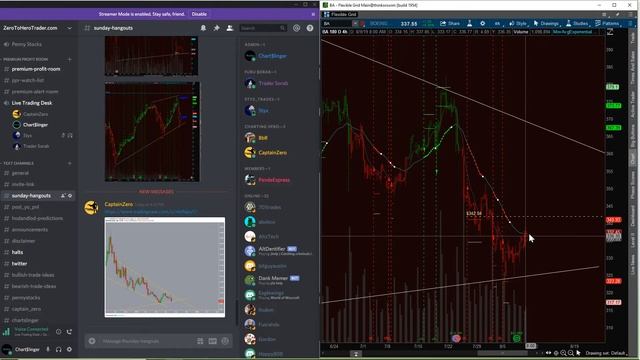Screen dimensions: 640x360
Task: Click ChartSlinger in the member list
Action: 272,56
